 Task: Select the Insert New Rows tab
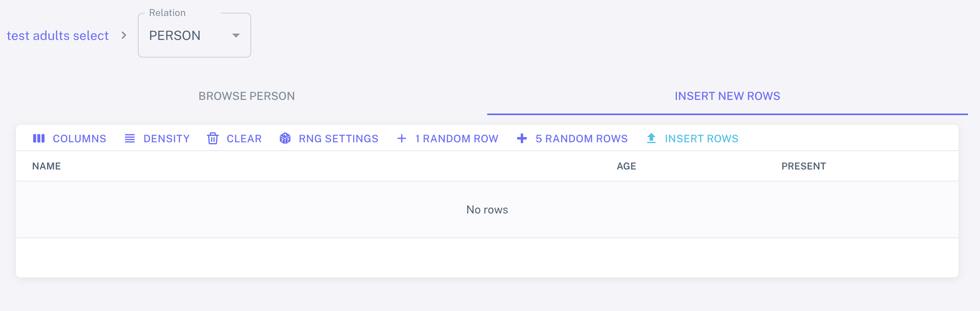[727, 96]
